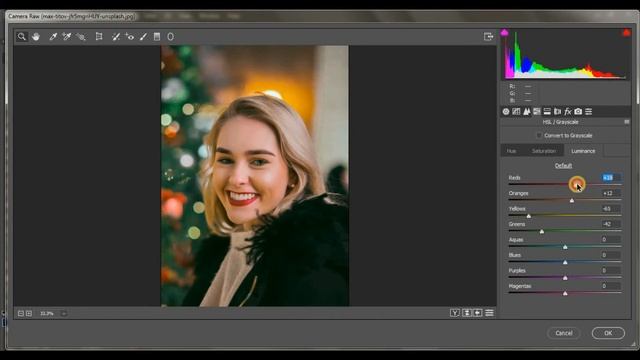Swap before and after settings icon
This screenshot has width=640, height=360.
coord(467,313)
